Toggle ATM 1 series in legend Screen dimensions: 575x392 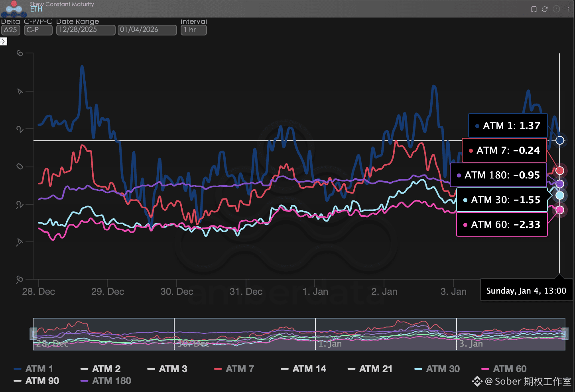(x=33, y=369)
